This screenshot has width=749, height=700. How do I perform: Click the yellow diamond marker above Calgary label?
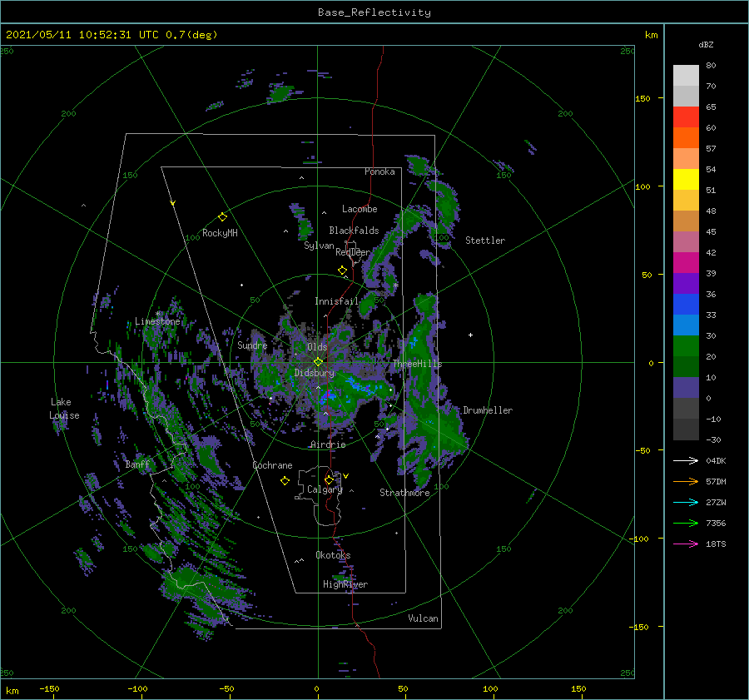point(329,479)
